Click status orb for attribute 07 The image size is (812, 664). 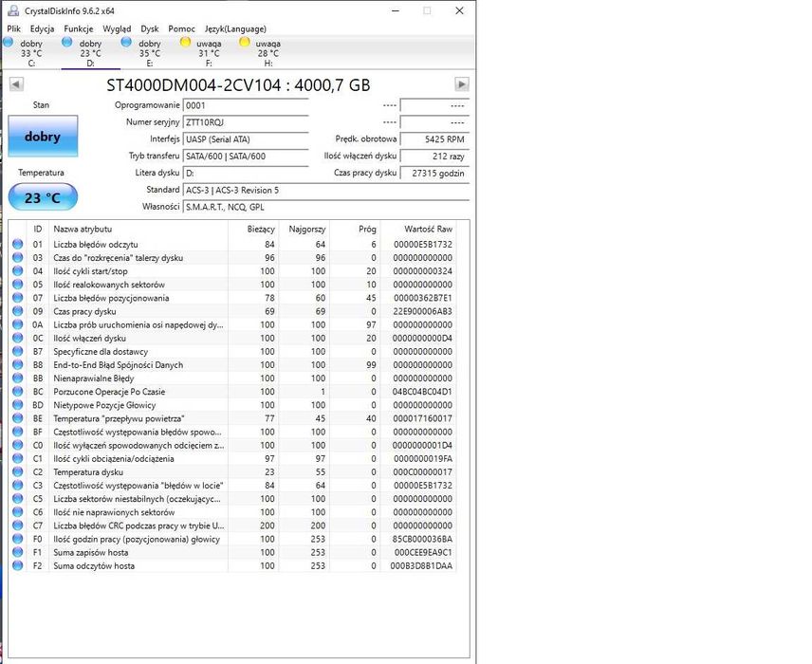click(18, 298)
